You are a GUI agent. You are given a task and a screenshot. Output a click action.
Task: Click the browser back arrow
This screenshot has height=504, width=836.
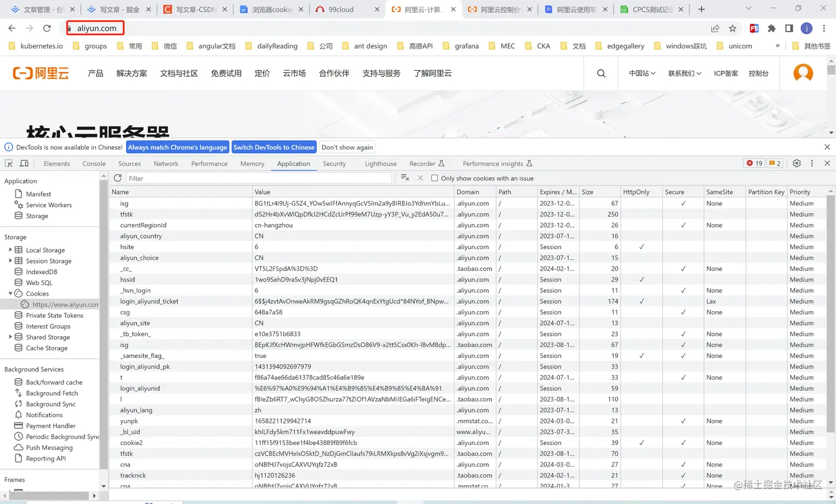pyautogui.click(x=12, y=28)
